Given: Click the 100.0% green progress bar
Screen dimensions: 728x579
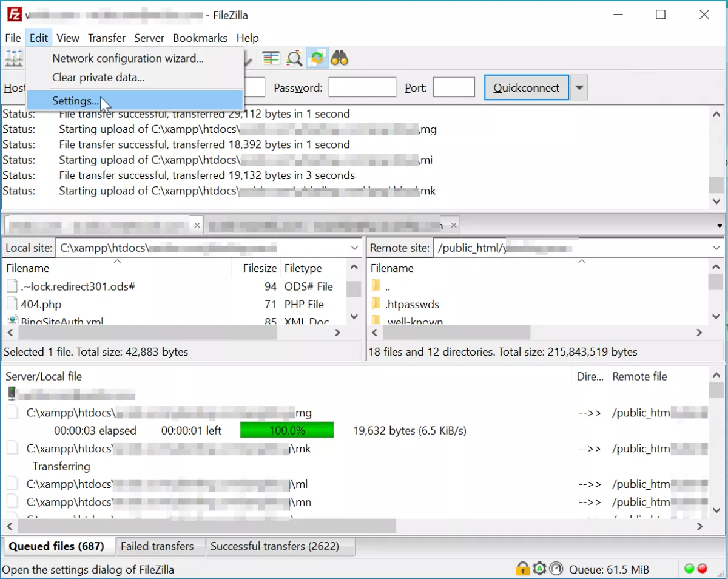Looking at the screenshot, I should coord(287,430).
